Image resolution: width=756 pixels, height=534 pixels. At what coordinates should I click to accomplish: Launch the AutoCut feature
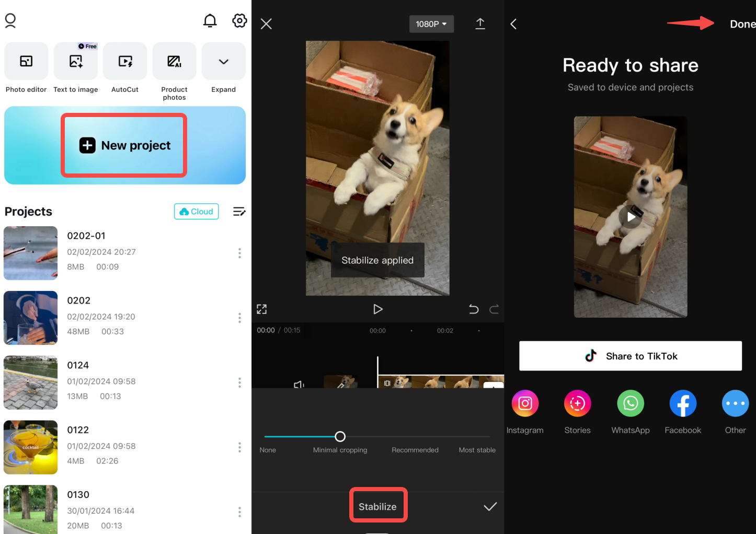[x=124, y=61]
